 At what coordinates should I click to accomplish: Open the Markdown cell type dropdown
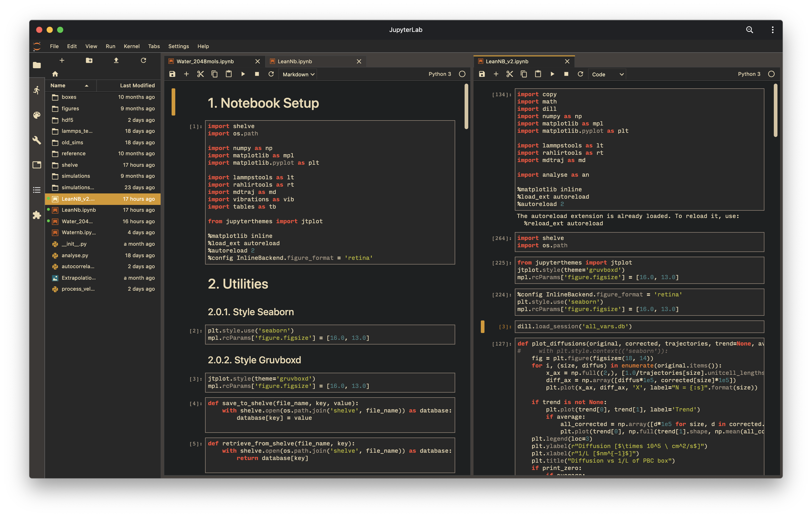coord(298,74)
